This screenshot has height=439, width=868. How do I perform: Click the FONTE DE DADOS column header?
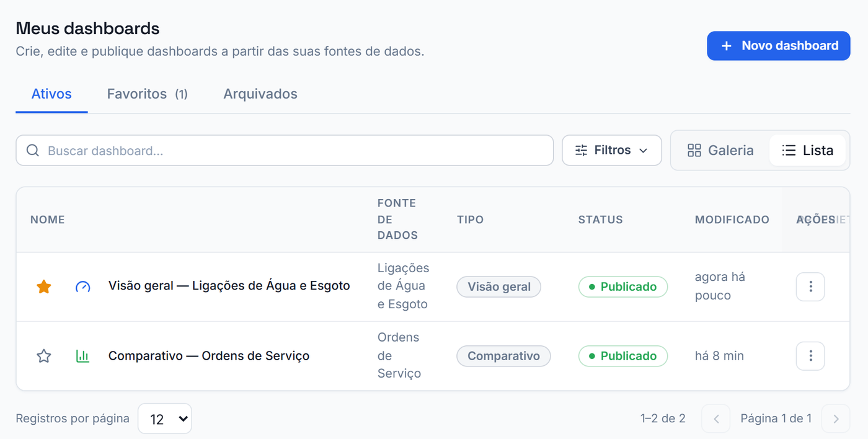coord(397,219)
